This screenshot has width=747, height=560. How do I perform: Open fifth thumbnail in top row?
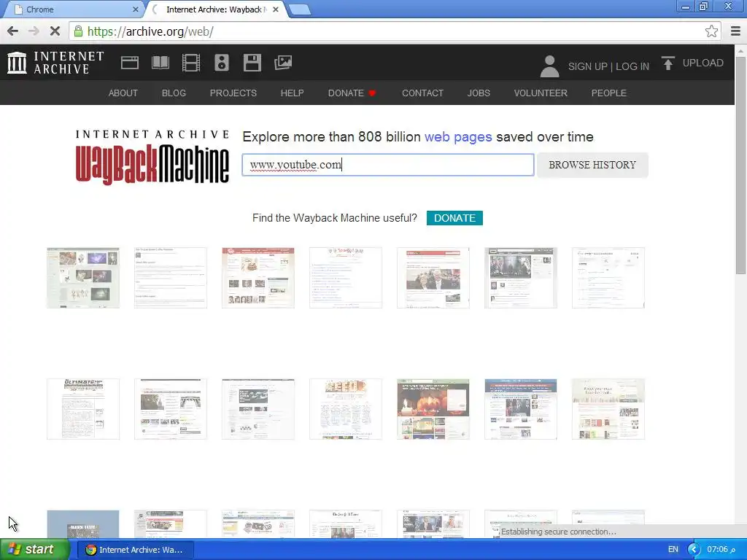pyautogui.click(x=433, y=278)
